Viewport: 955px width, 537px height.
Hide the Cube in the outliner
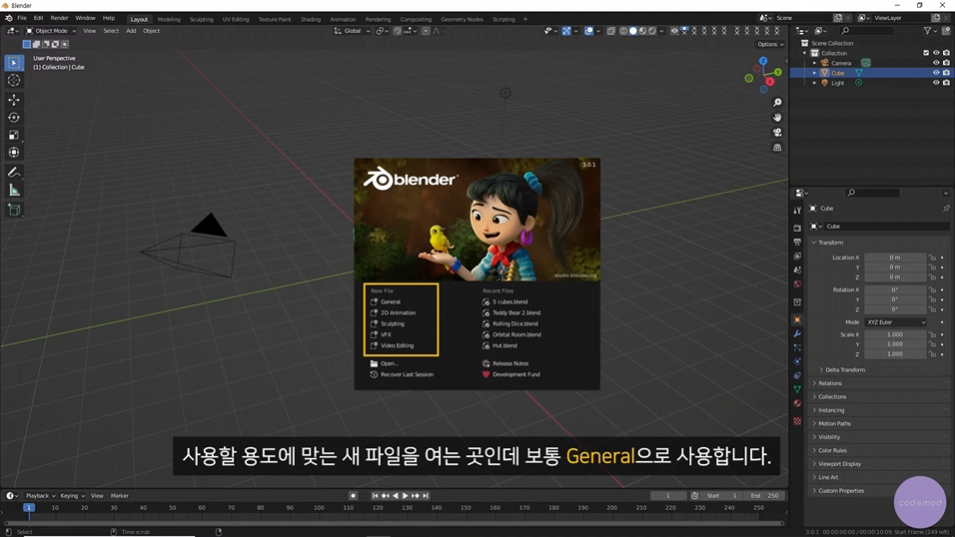tap(936, 72)
